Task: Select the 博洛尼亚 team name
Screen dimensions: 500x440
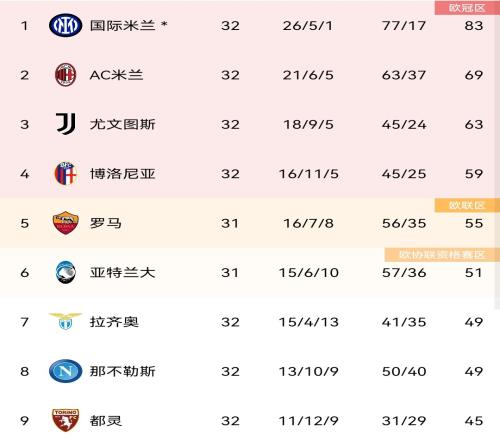Action: tap(122, 174)
